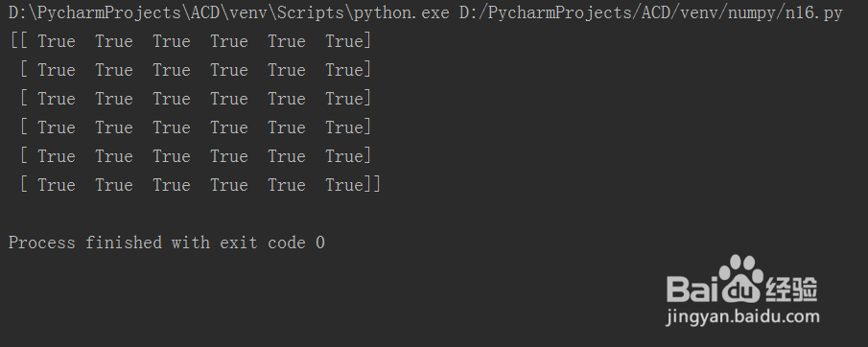This screenshot has width=868, height=347.
Task: Open the jingyan.baidu.com link
Action: [743, 316]
